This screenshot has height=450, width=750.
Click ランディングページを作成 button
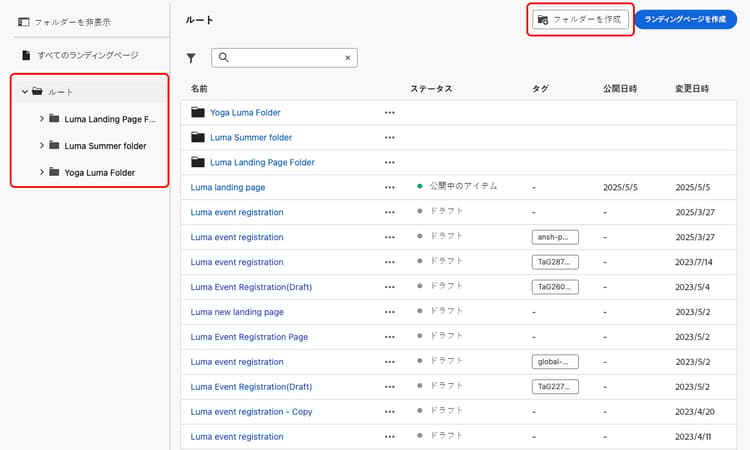tap(685, 20)
